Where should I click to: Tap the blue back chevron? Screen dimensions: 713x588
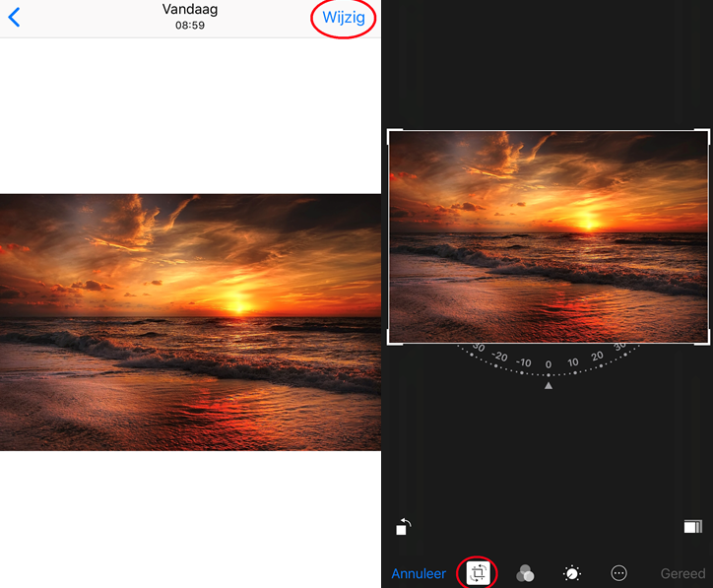pos(14,18)
